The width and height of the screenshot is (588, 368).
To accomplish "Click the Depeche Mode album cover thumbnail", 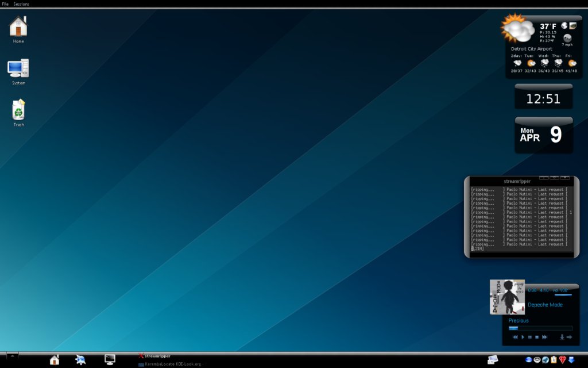I will [x=507, y=297].
